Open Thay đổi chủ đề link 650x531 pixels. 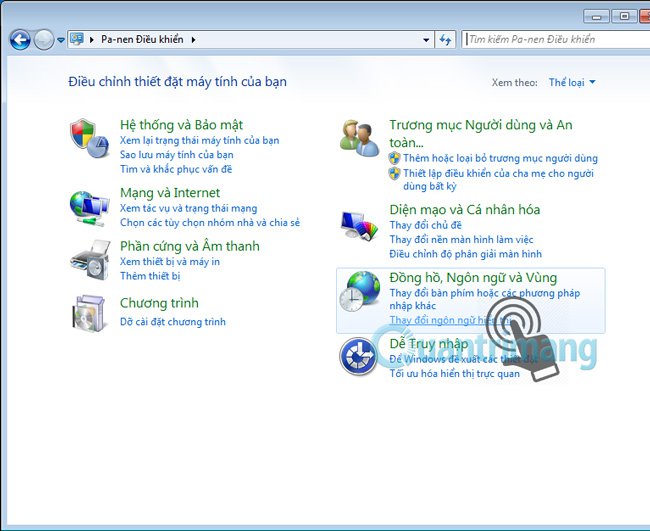click(425, 225)
